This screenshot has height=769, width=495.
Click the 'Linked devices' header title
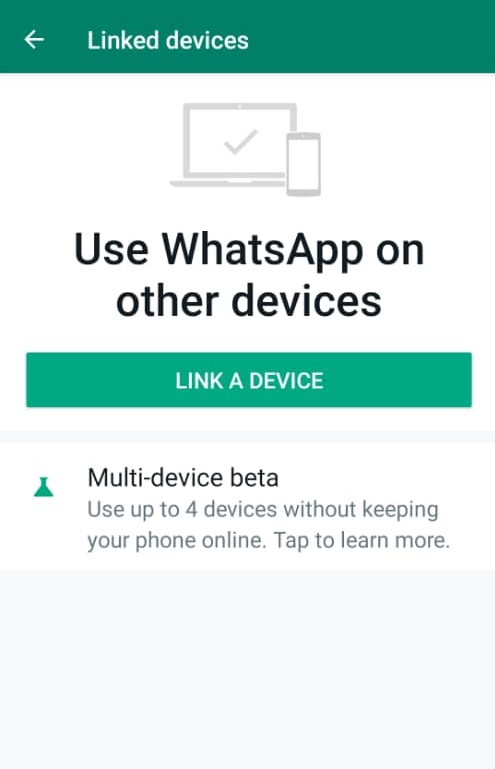[168, 40]
